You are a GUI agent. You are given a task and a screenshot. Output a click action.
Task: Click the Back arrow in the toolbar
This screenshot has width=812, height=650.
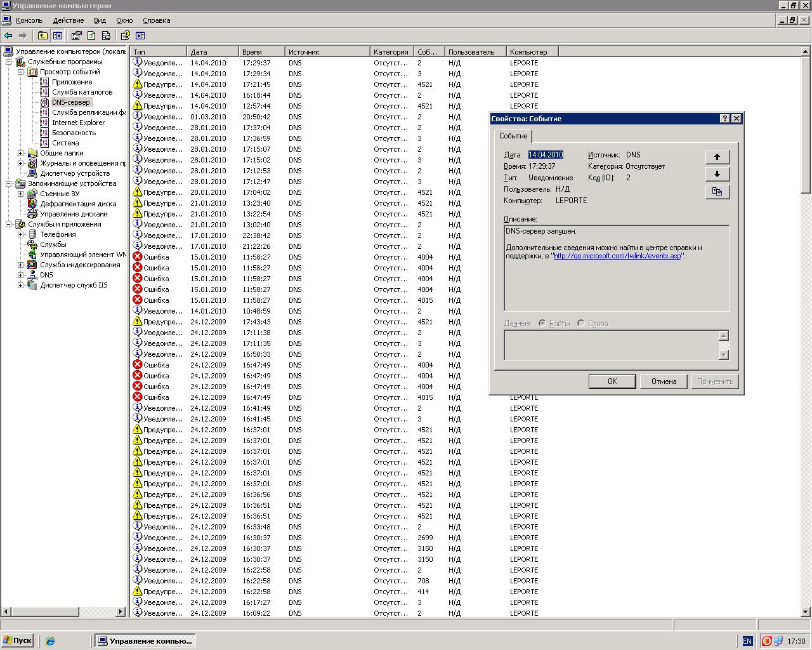[8, 36]
